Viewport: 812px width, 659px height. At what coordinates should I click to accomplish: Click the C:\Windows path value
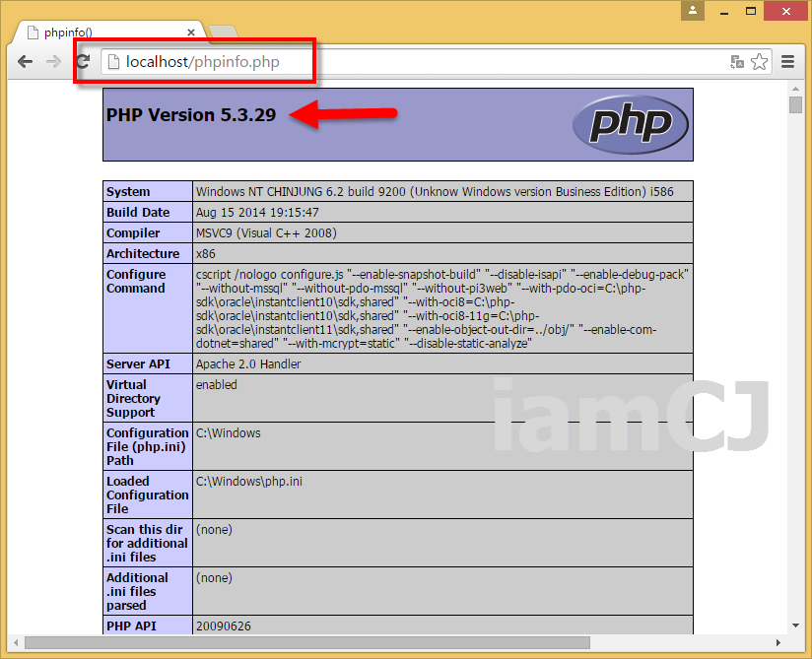228,432
